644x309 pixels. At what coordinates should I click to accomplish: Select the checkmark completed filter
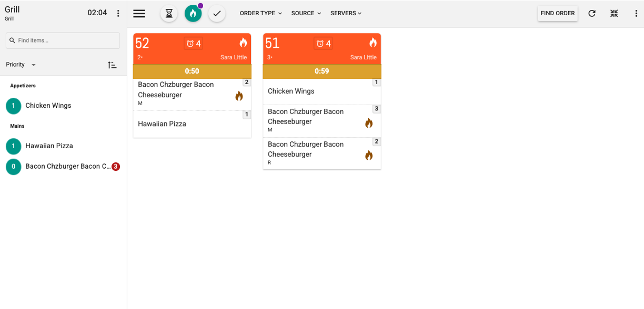coord(217,14)
